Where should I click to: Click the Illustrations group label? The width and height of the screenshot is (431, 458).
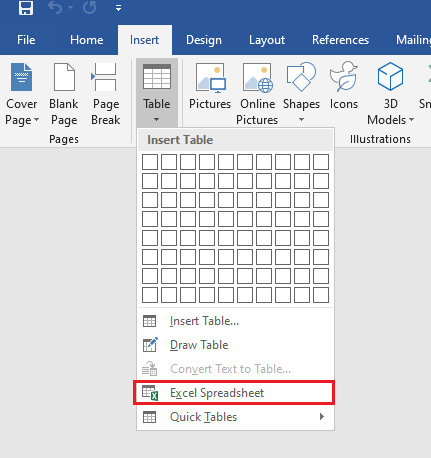pyautogui.click(x=380, y=139)
